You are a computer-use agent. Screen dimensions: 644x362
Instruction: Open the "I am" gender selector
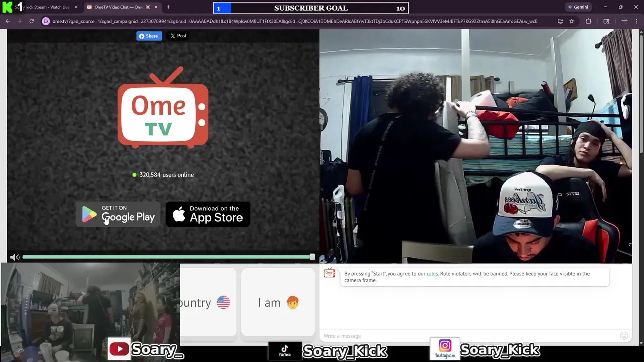[278, 302]
